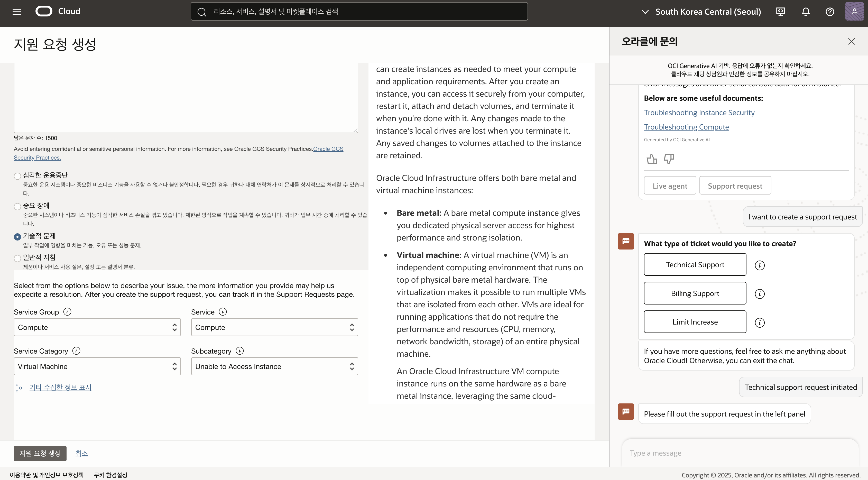Open the Cloud Shell developer tools icon
This screenshot has width=868, height=480.
780,12
